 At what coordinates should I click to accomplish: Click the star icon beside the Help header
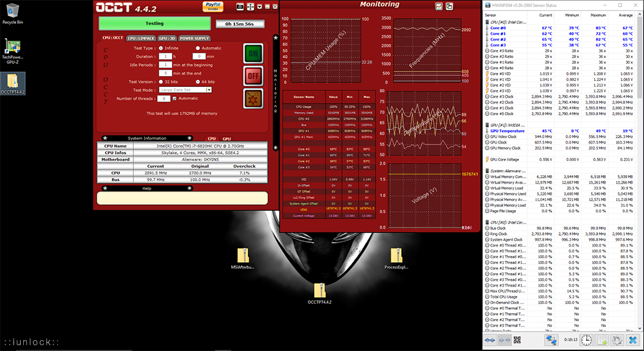[x=105, y=189]
